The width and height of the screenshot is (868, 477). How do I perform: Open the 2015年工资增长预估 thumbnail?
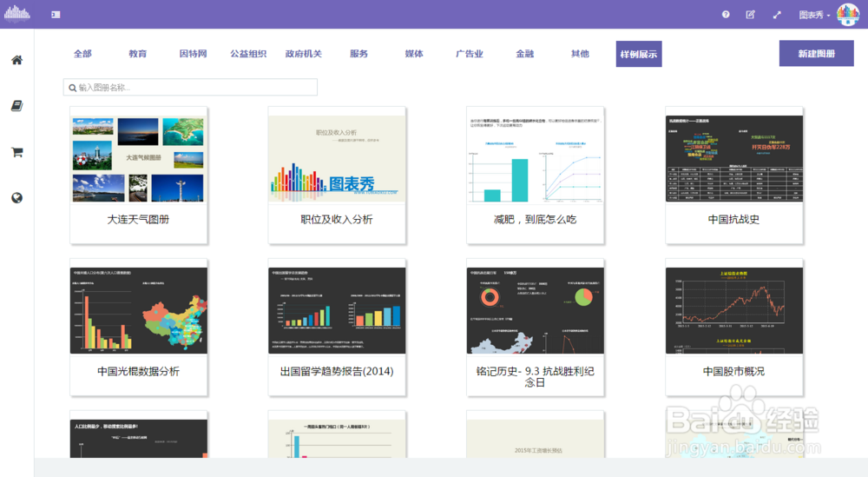pyautogui.click(x=535, y=438)
